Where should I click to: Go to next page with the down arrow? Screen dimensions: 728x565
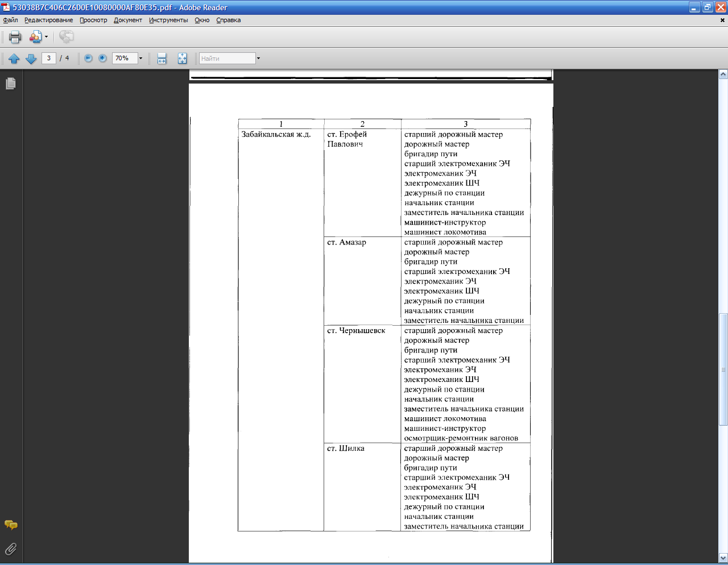[31, 59]
